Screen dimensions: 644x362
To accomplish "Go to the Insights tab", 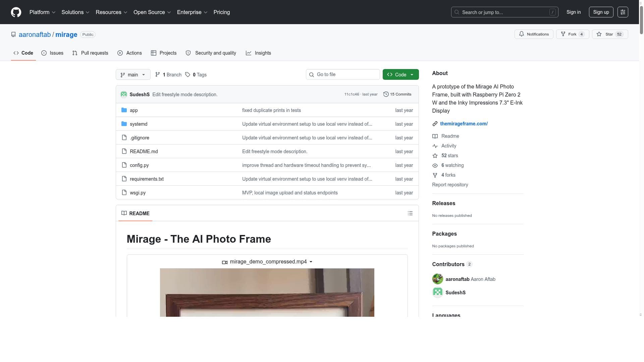I will (x=258, y=53).
